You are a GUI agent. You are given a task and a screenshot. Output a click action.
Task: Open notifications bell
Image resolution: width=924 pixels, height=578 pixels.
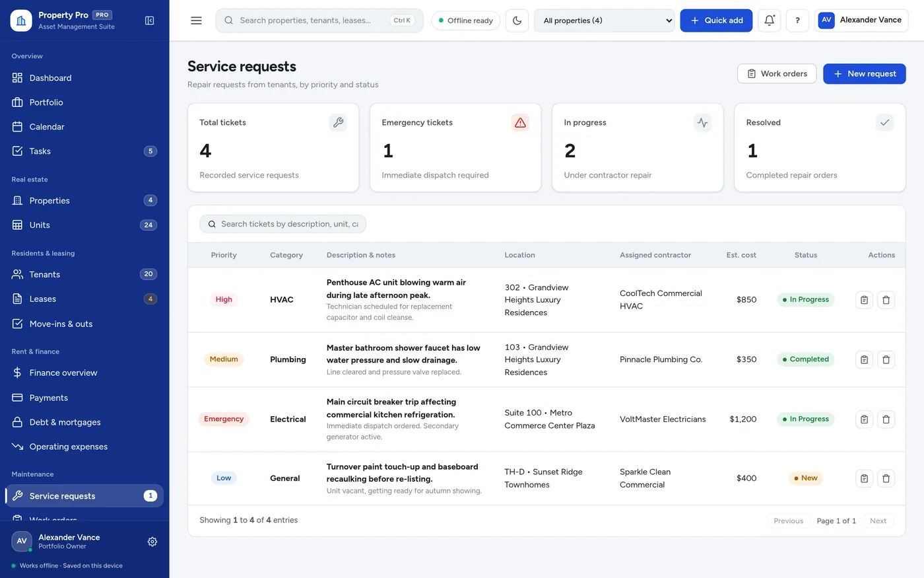[769, 20]
